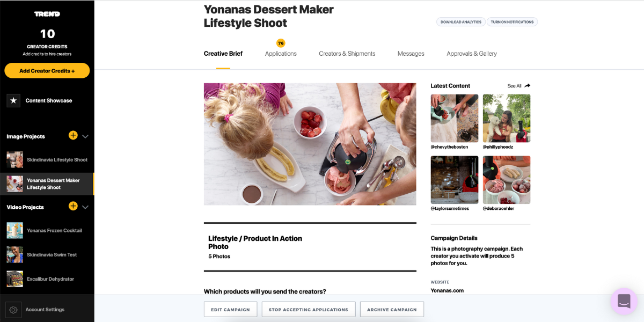Switch to the Creators & Shipments tab
The height and width of the screenshot is (322, 644).
click(x=347, y=54)
